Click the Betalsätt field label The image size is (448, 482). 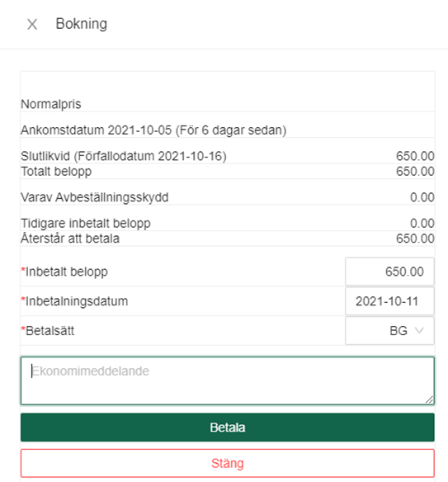(48, 331)
